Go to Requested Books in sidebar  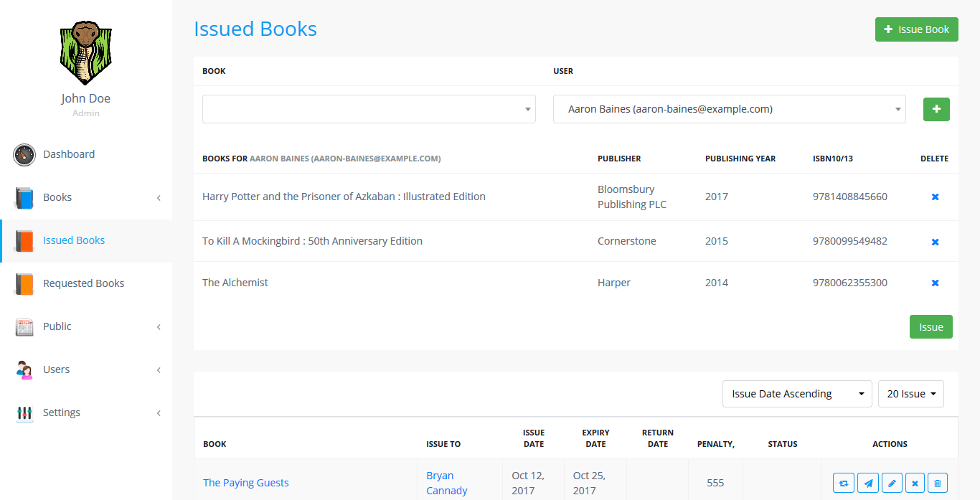click(x=83, y=283)
